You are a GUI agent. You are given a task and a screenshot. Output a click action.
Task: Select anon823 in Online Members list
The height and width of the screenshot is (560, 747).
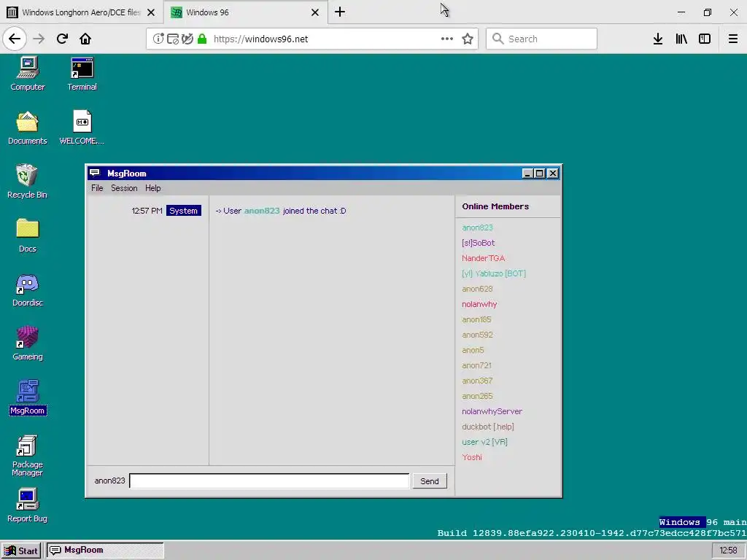point(477,227)
